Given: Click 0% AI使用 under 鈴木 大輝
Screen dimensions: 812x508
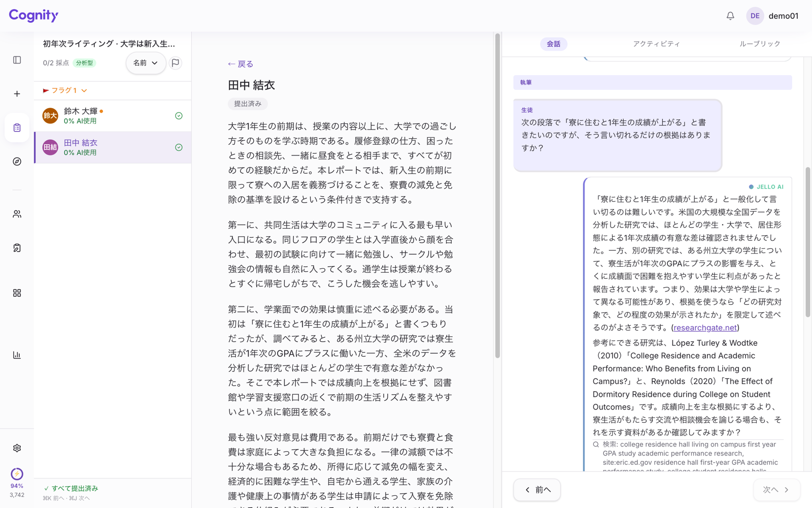Looking at the screenshot, I should [x=80, y=121].
